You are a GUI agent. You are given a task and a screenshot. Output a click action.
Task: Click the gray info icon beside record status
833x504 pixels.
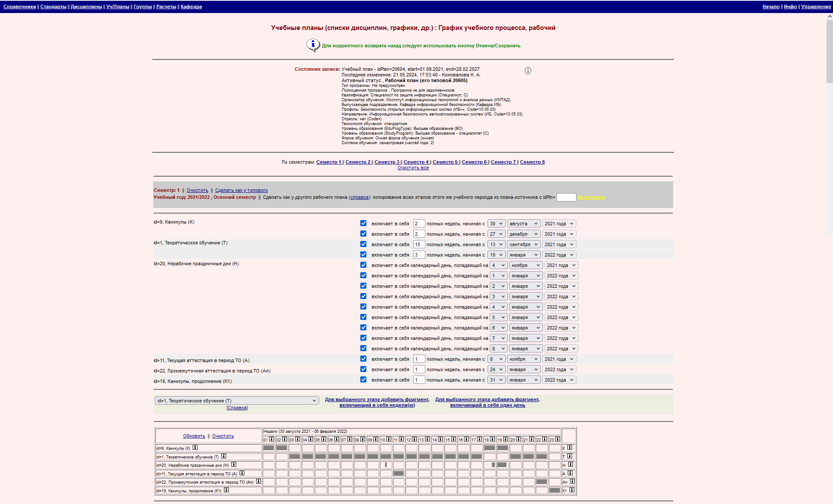tap(528, 71)
